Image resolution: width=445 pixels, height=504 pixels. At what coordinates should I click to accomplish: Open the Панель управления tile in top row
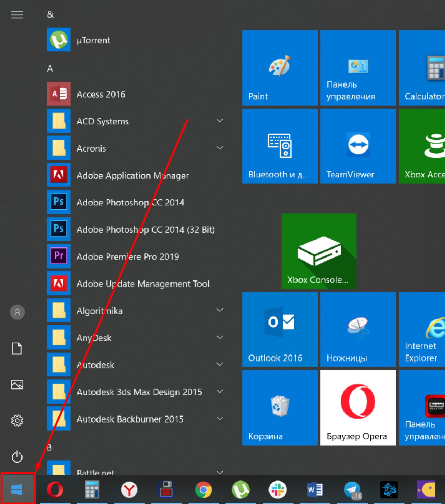point(358,68)
